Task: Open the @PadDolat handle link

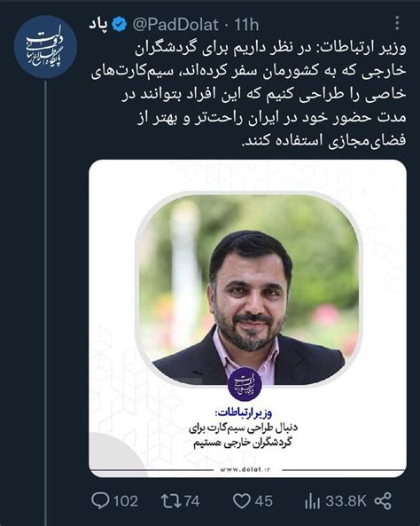Action: pyautogui.click(x=175, y=25)
